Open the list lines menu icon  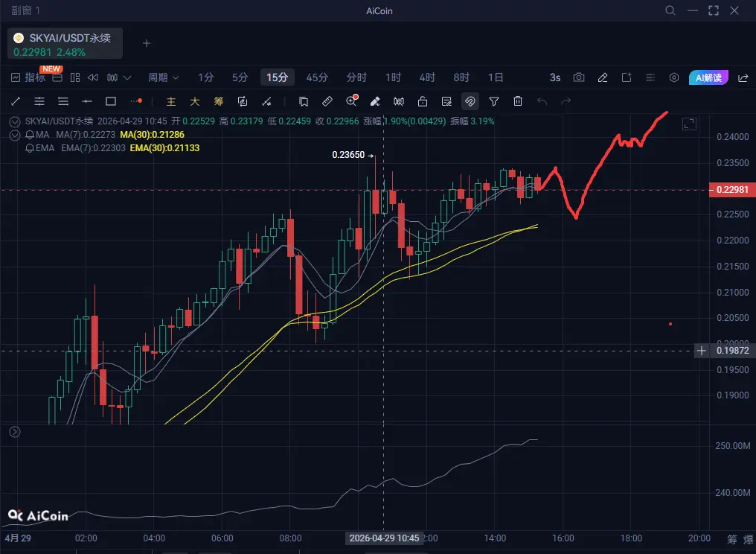(650, 77)
